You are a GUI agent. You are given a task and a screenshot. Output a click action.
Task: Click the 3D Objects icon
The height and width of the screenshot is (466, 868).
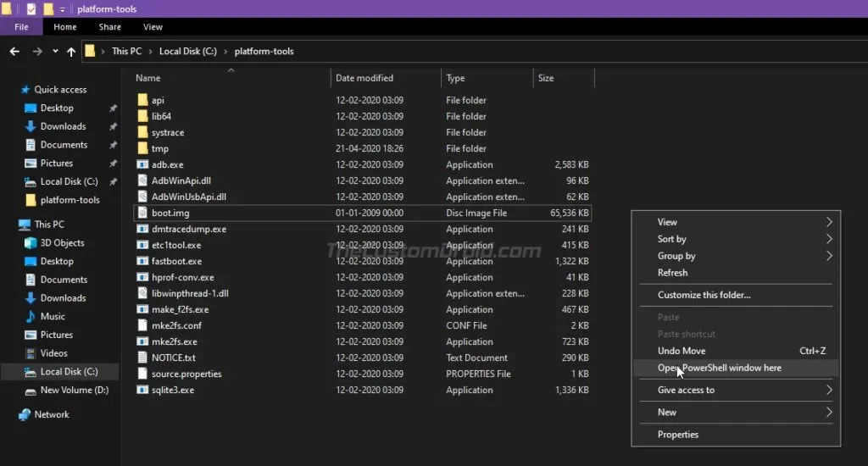[x=31, y=243]
